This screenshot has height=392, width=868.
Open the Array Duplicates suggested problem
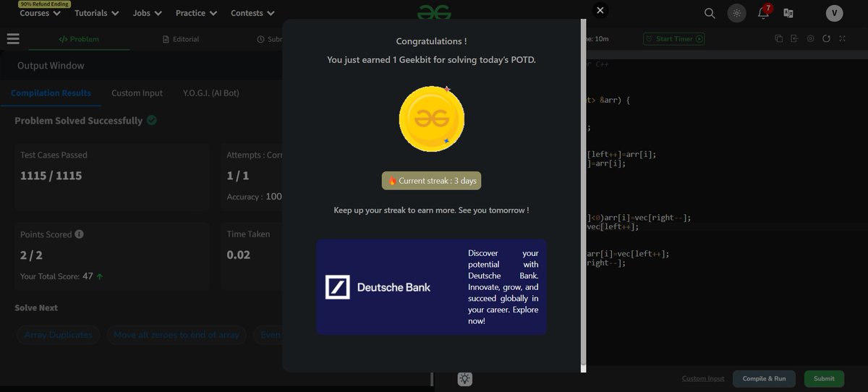tap(58, 335)
